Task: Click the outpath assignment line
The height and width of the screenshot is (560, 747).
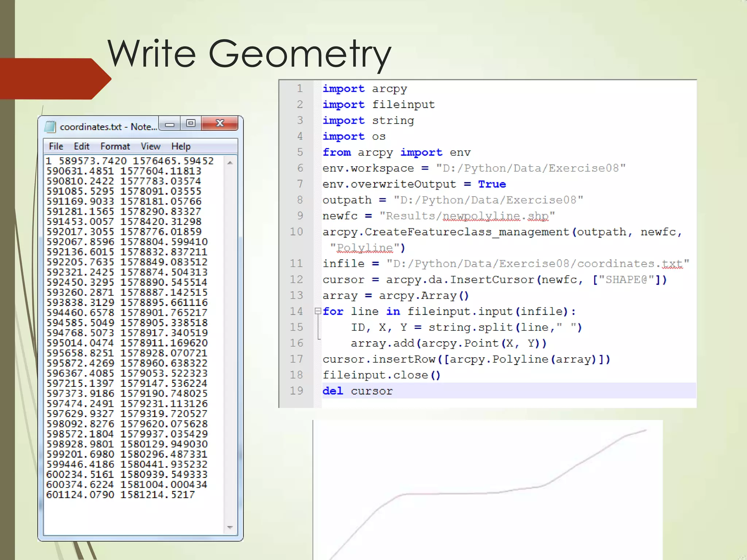Action: pyautogui.click(x=453, y=200)
